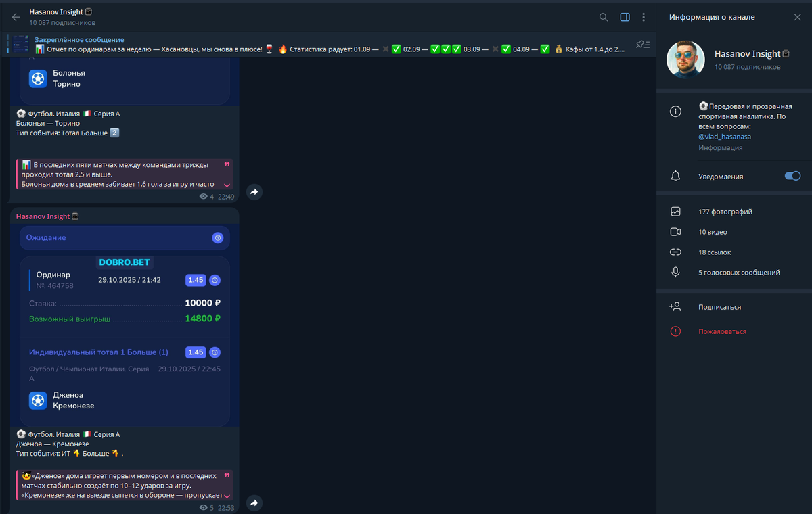The image size is (812, 514).
Task: Open the Hasanov Insight profile avatar
Action: [686, 60]
